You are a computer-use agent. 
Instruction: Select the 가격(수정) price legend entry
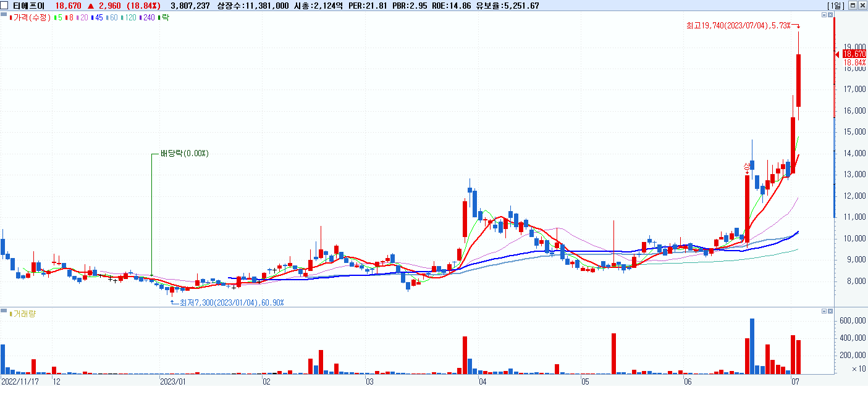coord(30,18)
